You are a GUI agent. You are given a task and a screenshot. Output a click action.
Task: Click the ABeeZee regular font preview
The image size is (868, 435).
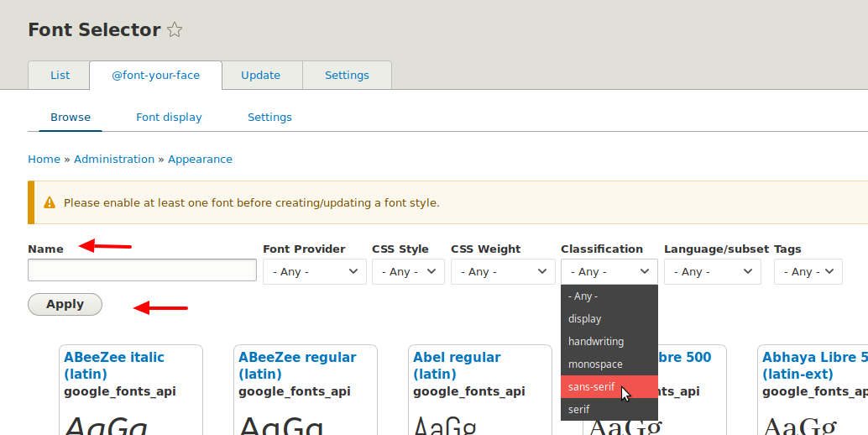(280, 425)
